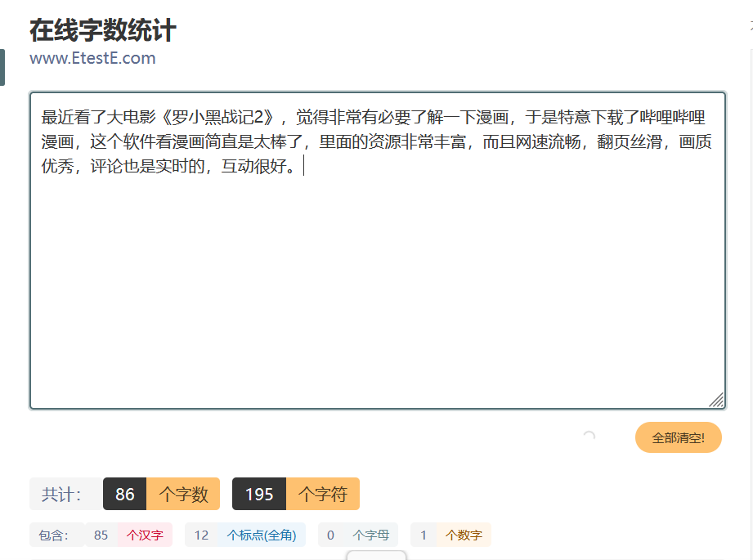Click the 个字母 label

point(370,535)
